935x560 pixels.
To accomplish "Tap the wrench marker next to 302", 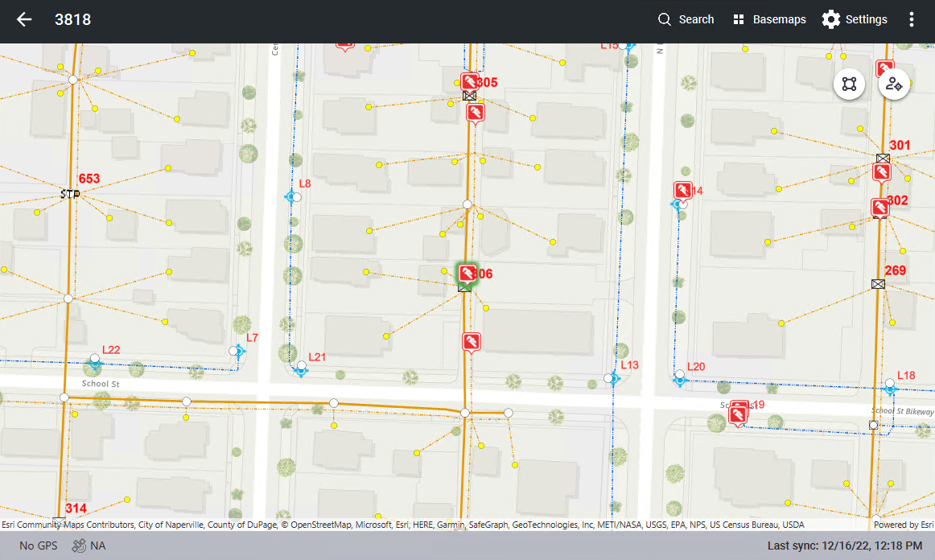I will (879, 207).
